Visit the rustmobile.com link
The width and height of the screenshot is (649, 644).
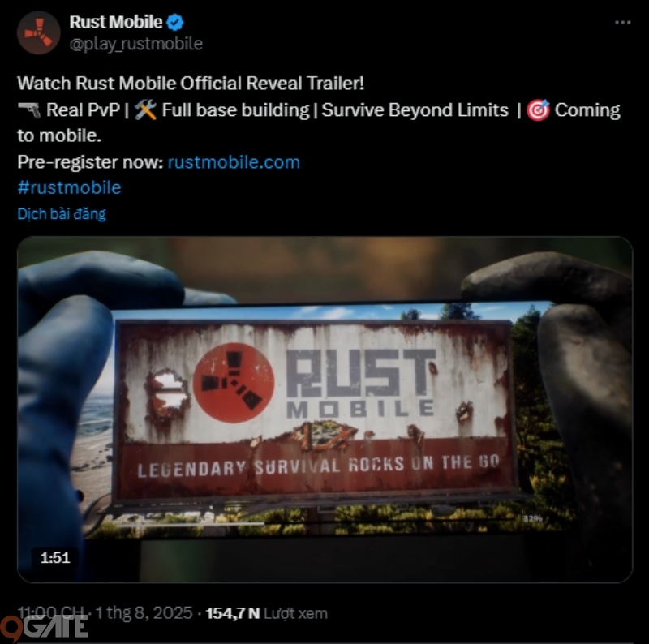click(234, 162)
